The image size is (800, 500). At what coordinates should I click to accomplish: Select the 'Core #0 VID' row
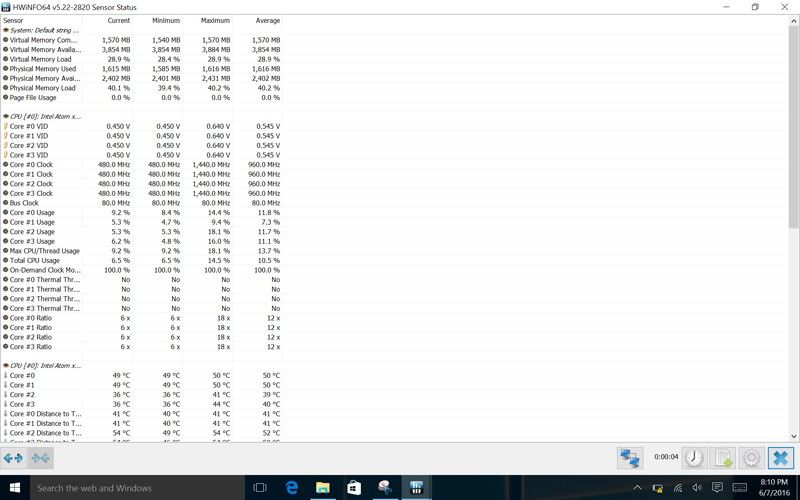(141, 126)
